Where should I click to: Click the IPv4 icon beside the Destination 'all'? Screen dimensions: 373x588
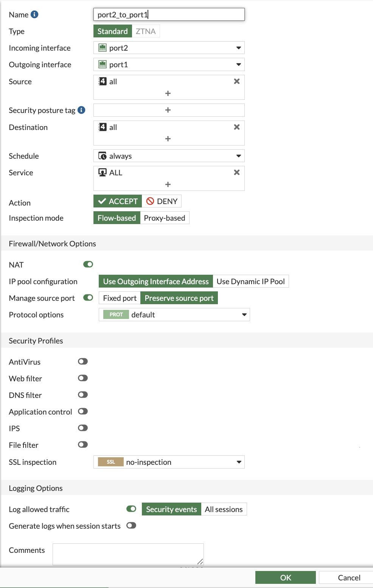coord(103,127)
